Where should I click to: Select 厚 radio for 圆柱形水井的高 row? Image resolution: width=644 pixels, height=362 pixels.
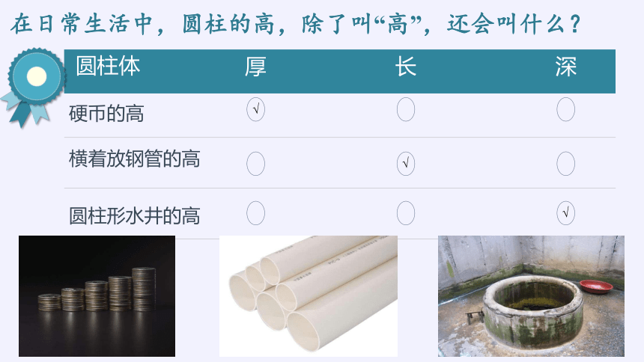(x=255, y=213)
